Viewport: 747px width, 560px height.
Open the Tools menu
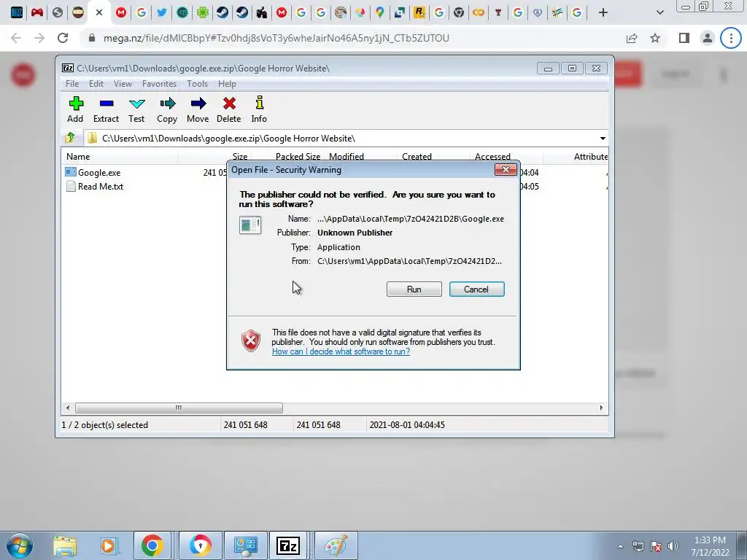[x=197, y=84]
